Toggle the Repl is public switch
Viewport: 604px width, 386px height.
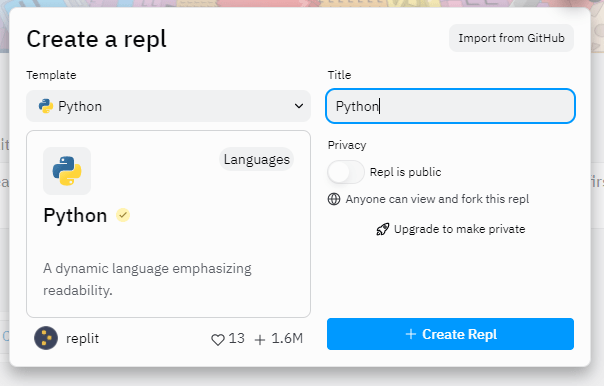[x=346, y=172]
